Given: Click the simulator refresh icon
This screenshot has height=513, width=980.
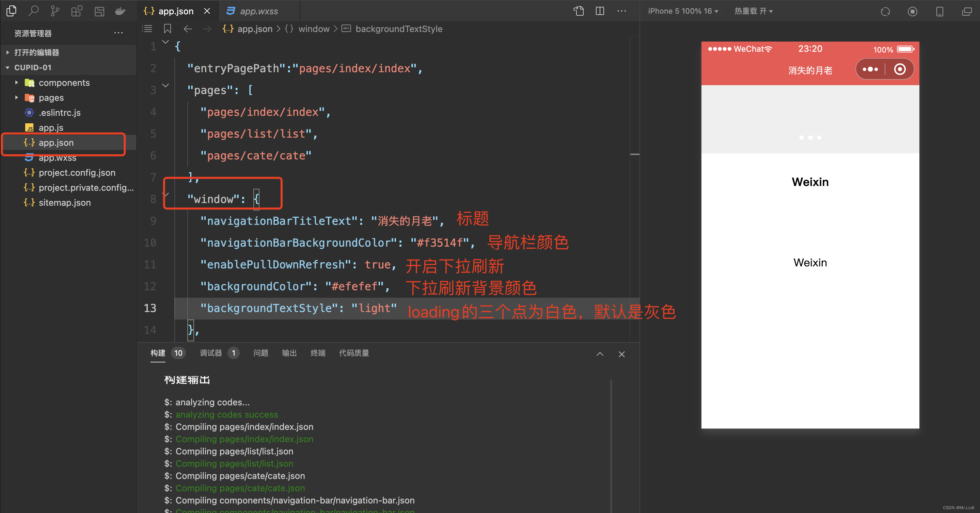Looking at the screenshot, I should coord(885,12).
